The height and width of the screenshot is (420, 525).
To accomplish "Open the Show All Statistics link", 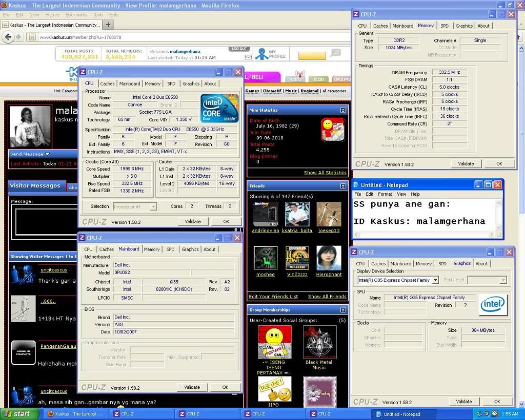I will tap(325, 173).
